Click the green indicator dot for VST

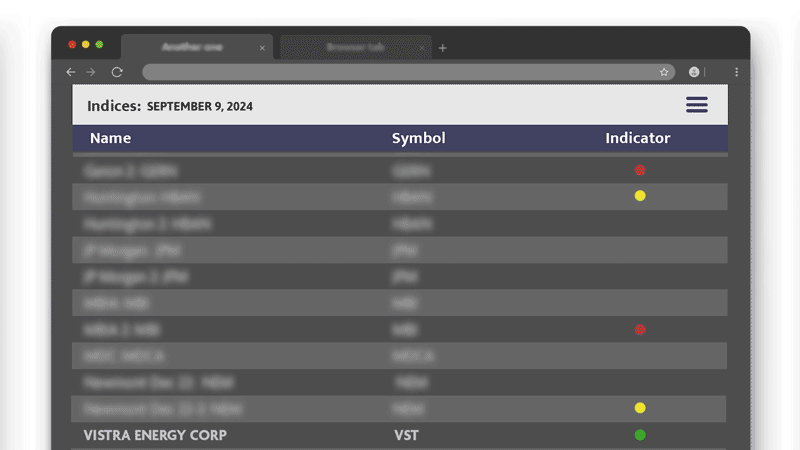(x=640, y=435)
